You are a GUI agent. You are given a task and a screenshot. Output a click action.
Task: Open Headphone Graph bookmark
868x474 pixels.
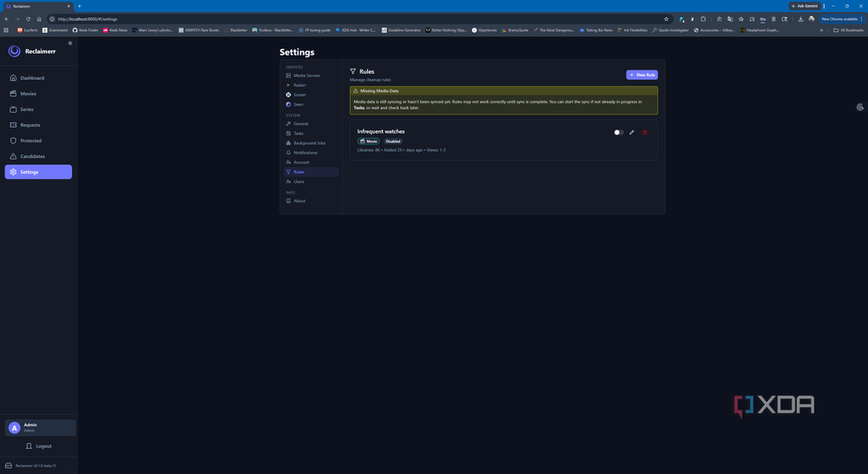[759, 30]
